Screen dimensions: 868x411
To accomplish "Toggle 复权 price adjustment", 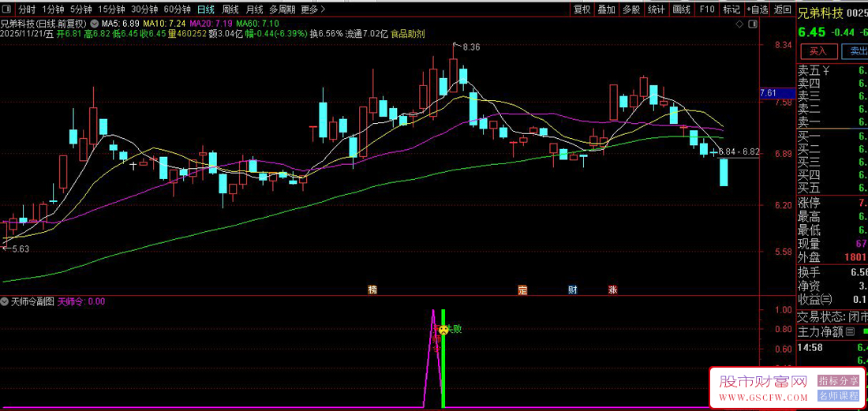I will pos(582,9).
